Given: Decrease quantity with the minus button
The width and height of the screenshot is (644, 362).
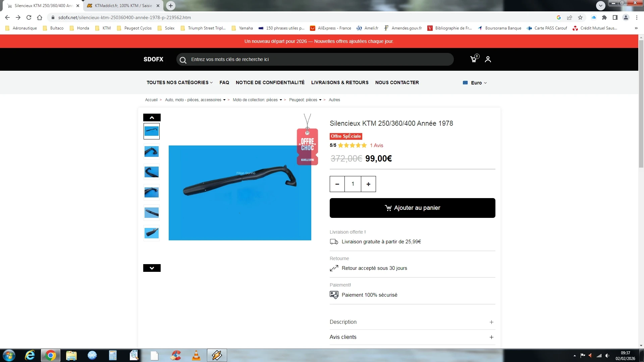Looking at the screenshot, I should coord(337,184).
